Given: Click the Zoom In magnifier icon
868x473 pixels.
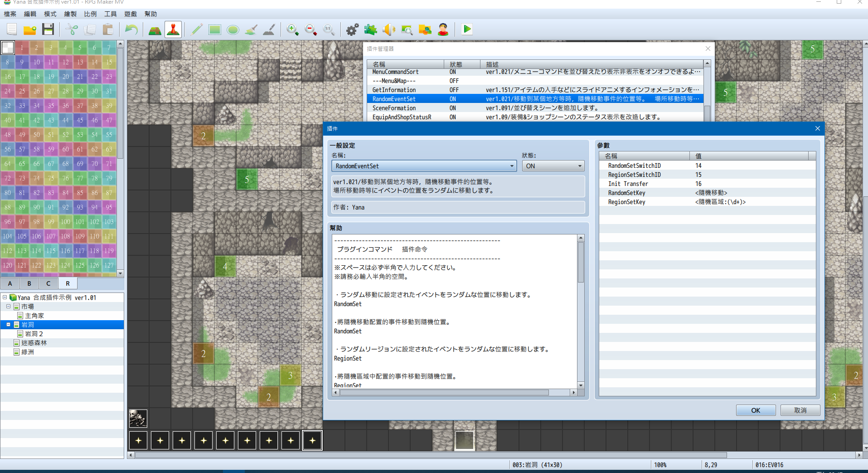Looking at the screenshot, I should [293, 29].
